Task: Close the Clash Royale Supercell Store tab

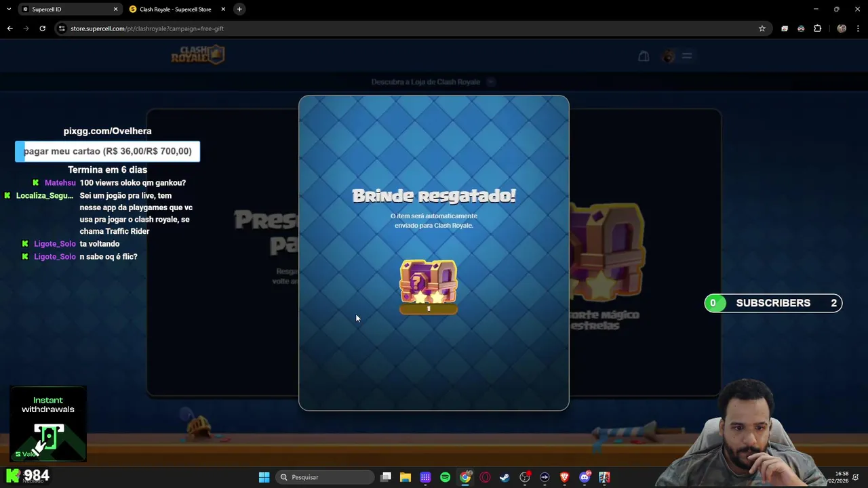Action: coord(223,9)
